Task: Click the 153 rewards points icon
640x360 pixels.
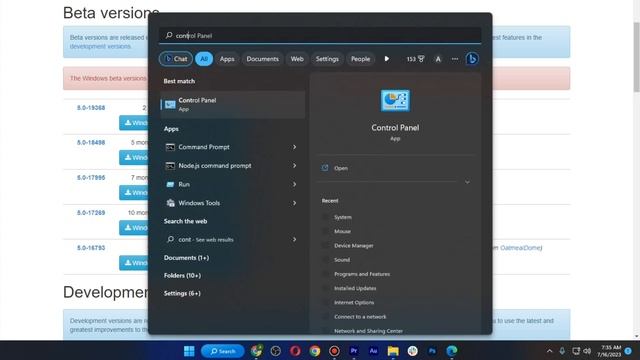Action: click(415, 59)
